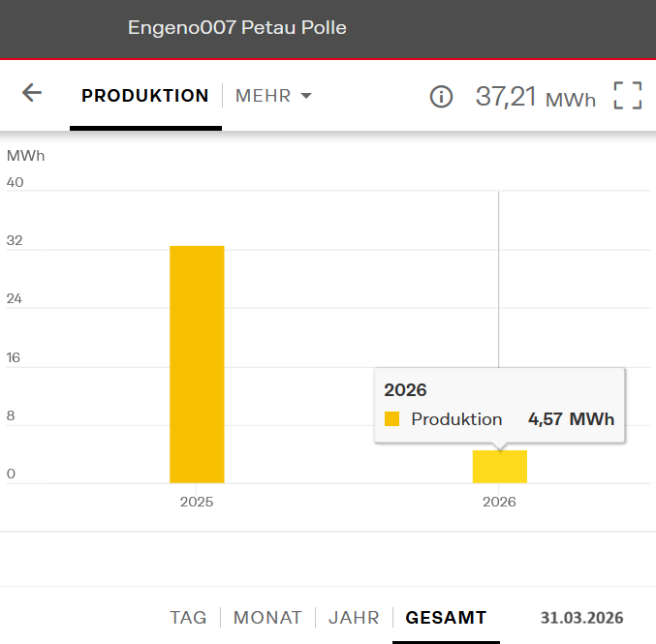The image size is (656, 644).
Task: Switch to the JAHR view
Action: pyautogui.click(x=354, y=617)
